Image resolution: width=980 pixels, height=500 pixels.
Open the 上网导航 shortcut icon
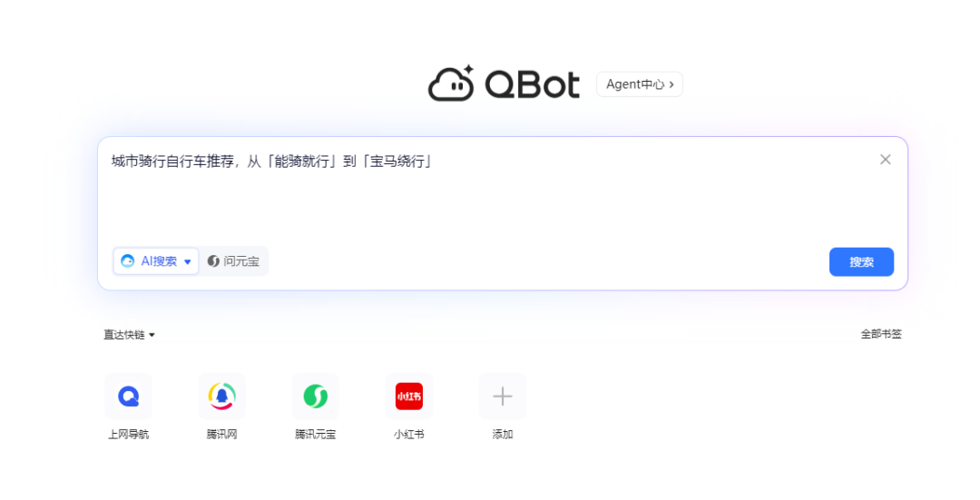tap(128, 397)
